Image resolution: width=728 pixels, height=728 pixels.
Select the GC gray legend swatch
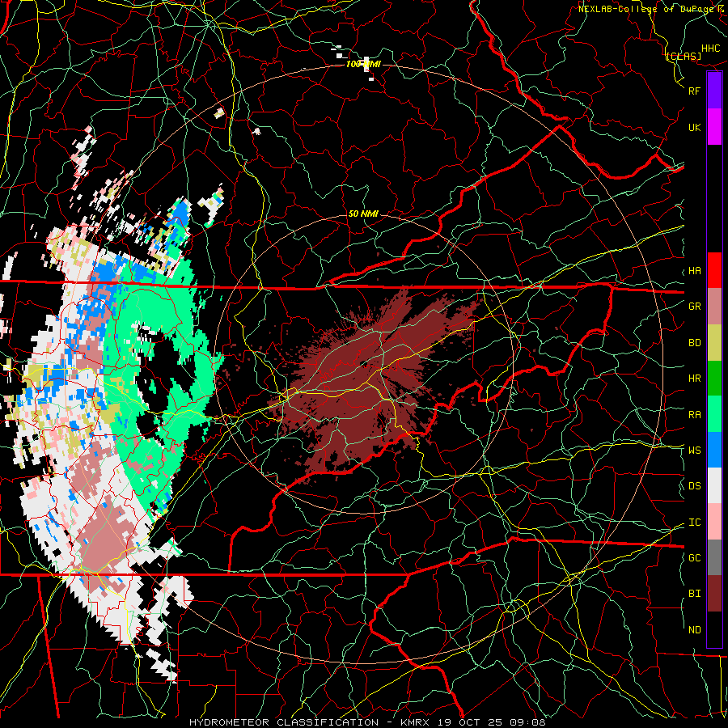click(714, 557)
